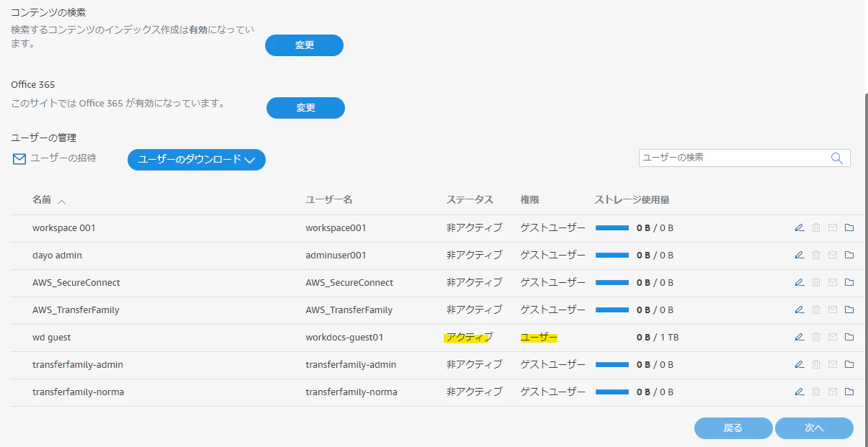Open folder icon in wd guest row
The width and height of the screenshot is (868, 447).
click(849, 337)
